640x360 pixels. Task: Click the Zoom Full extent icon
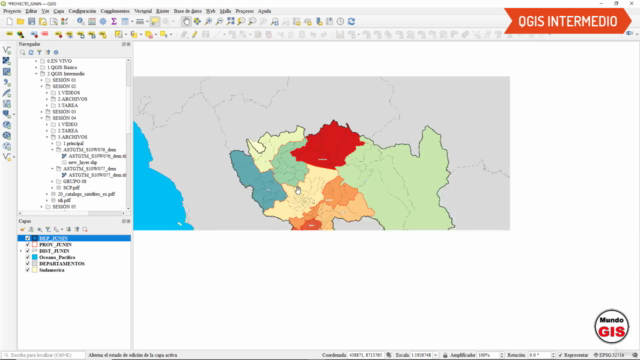coord(230,21)
